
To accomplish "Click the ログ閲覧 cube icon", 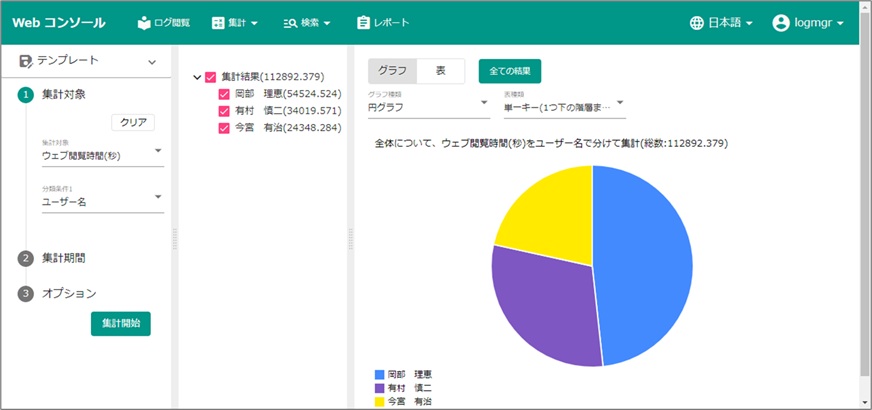I will pos(145,22).
